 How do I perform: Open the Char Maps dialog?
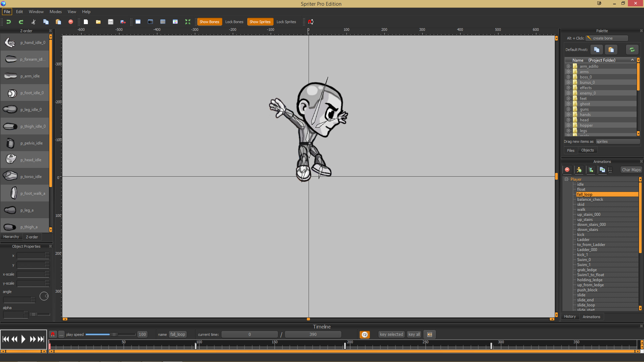[x=631, y=170]
